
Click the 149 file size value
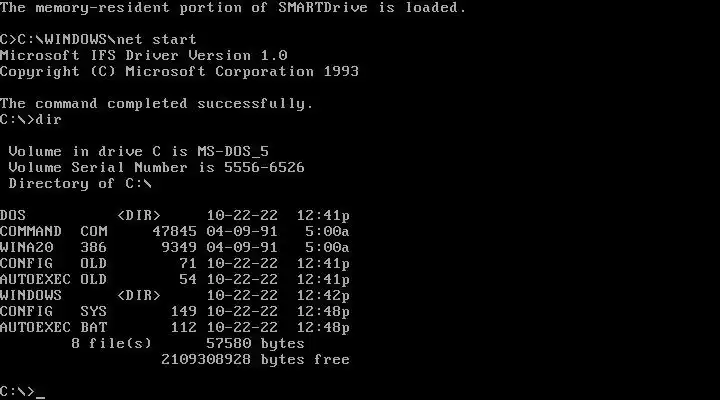click(184, 312)
